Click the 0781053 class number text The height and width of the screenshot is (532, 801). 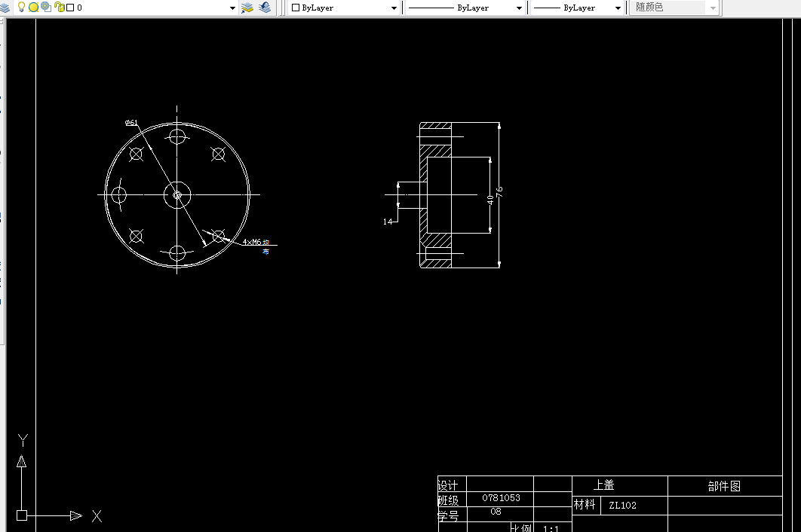(x=501, y=498)
